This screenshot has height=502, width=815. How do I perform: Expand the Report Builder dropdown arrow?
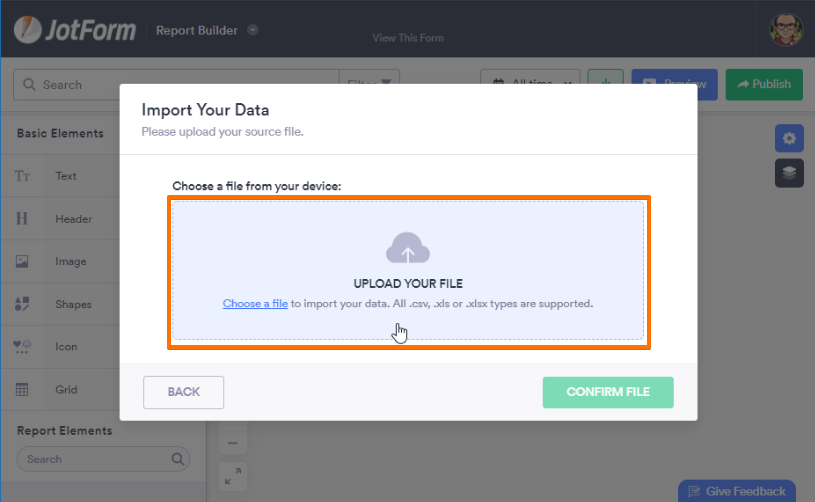253,30
